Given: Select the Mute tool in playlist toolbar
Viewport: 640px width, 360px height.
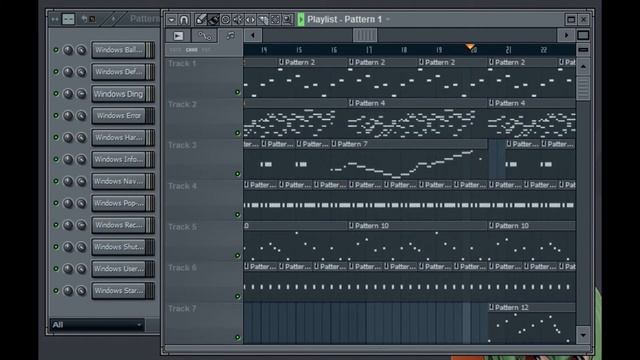Looking at the screenshot, I should coord(238,19).
